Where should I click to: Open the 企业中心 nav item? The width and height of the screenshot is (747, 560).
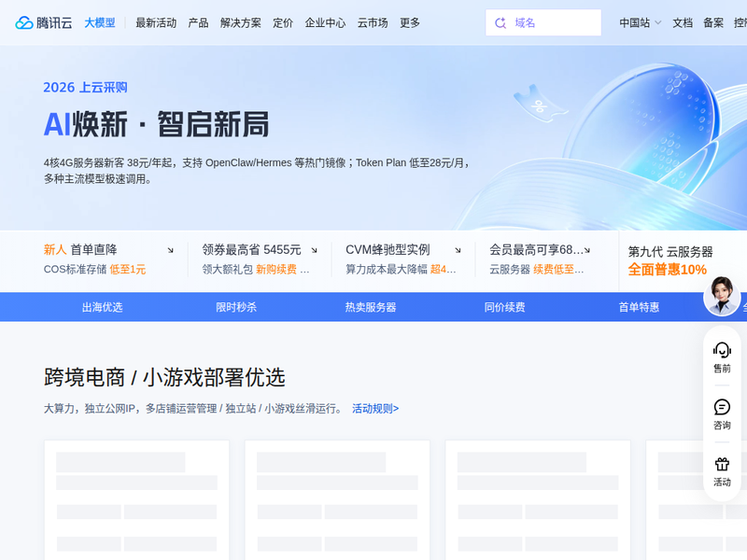tap(325, 22)
